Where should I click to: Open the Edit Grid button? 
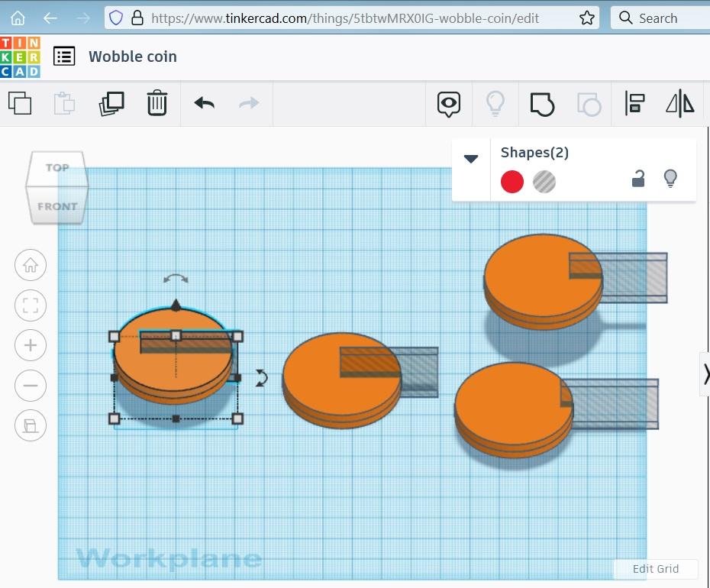point(655,568)
